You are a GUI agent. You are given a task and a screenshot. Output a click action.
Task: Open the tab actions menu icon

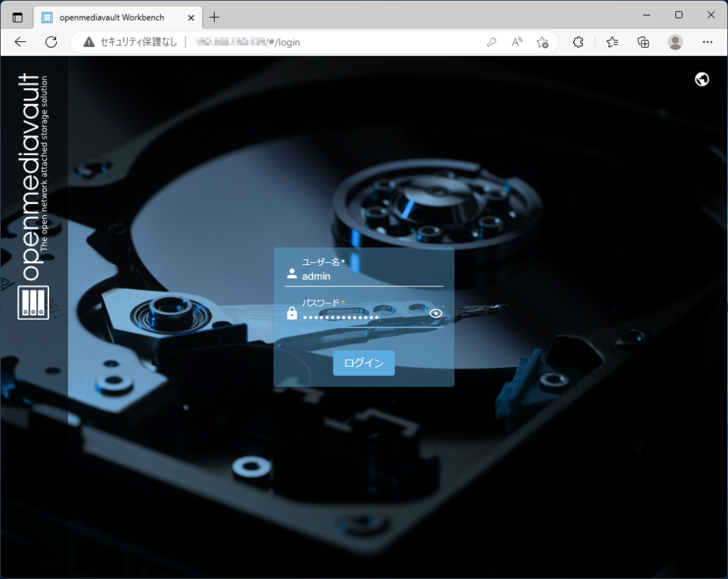pos(18,17)
